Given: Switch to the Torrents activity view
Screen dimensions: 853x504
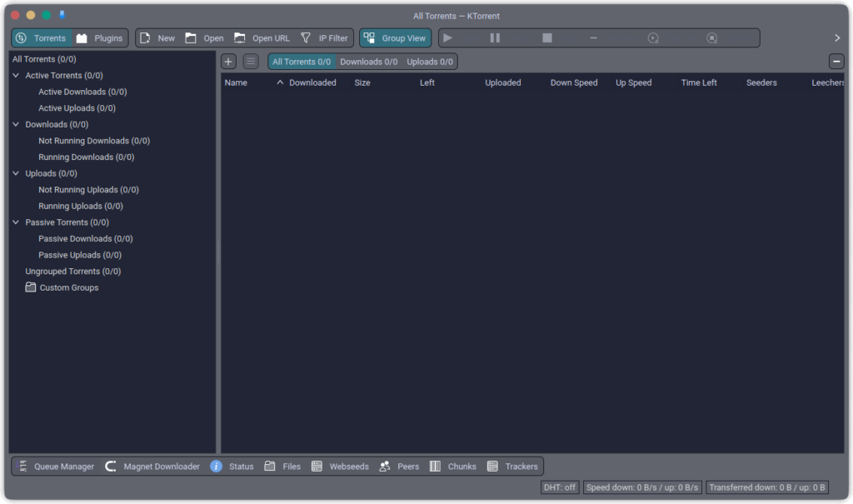Looking at the screenshot, I should (x=42, y=38).
